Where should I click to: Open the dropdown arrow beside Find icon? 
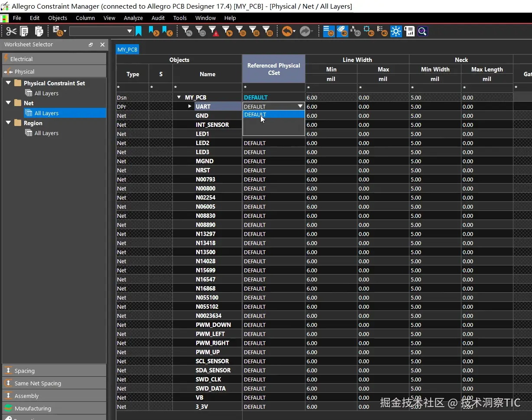click(65, 31)
